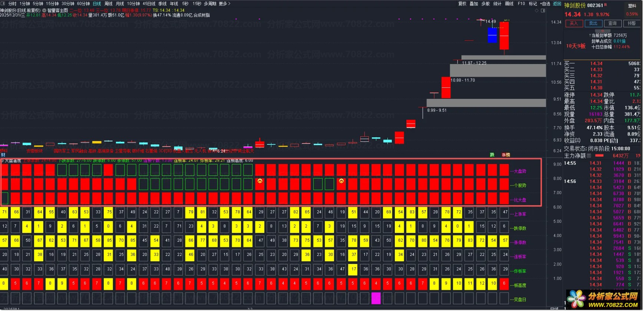
Task: Click the second yellow arrow marker in 个股势 row
Action: [341, 181]
